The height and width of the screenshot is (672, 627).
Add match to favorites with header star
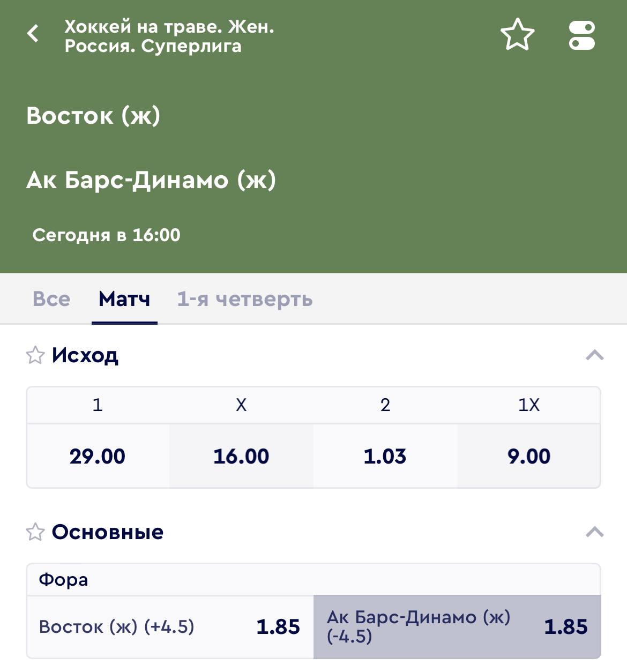click(x=517, y=35)
